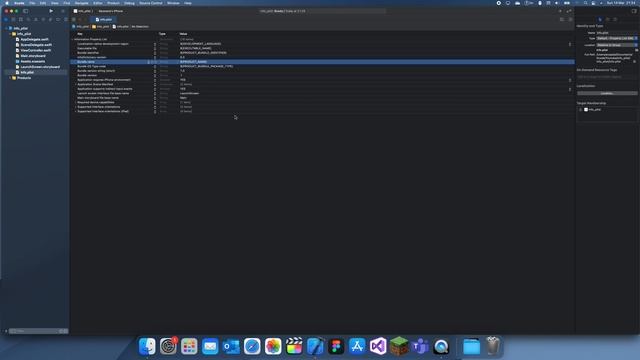Collapse the info_plist project root

tap(6, 28)
